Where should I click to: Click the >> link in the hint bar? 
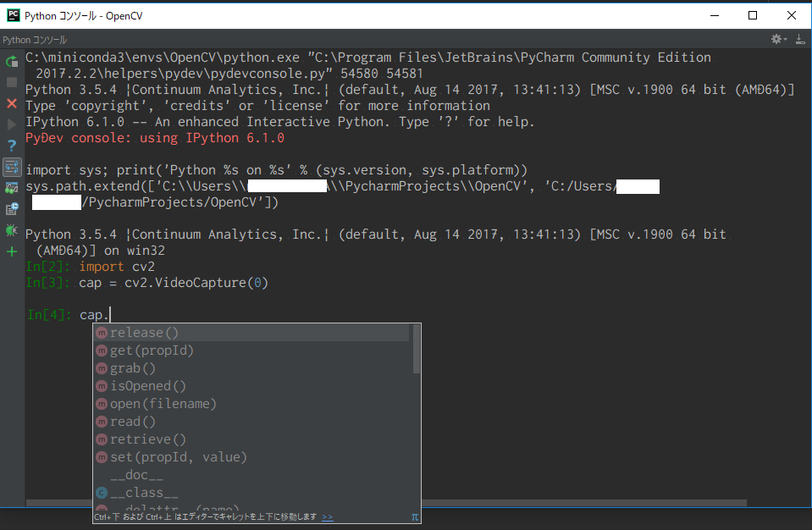(x=328, y=516)
